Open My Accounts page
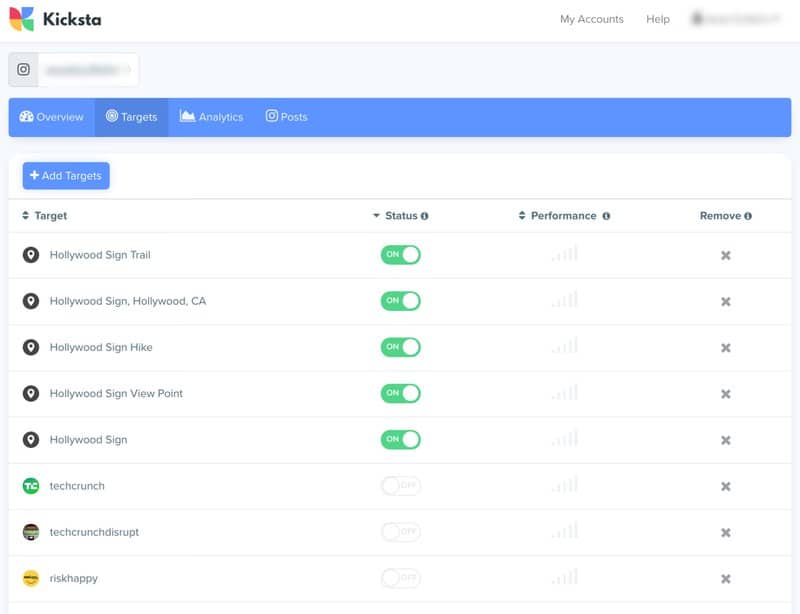This screenshot has height=614, width=800. coord(592,19)
